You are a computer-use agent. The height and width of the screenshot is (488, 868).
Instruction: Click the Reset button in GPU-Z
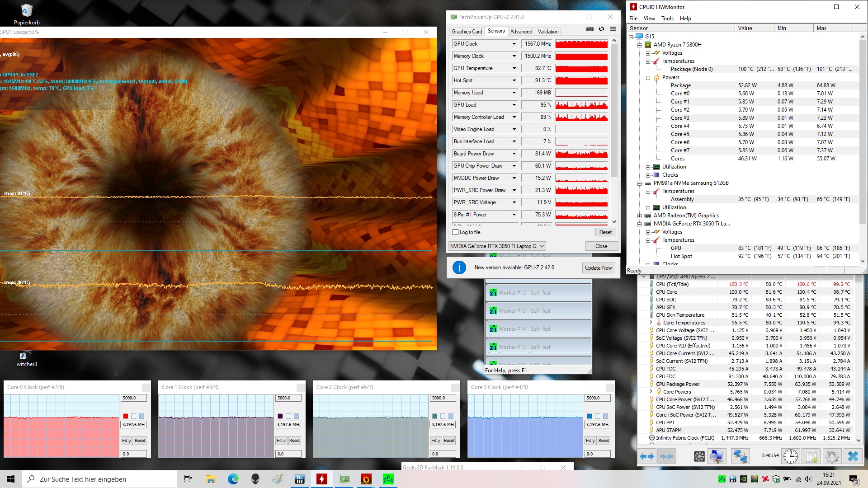point(605,232)
